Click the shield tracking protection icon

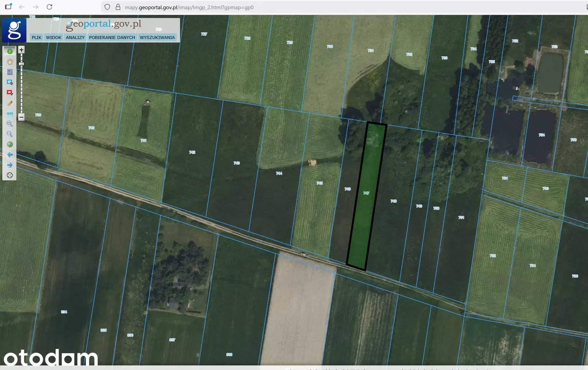[x=107, y=7]
